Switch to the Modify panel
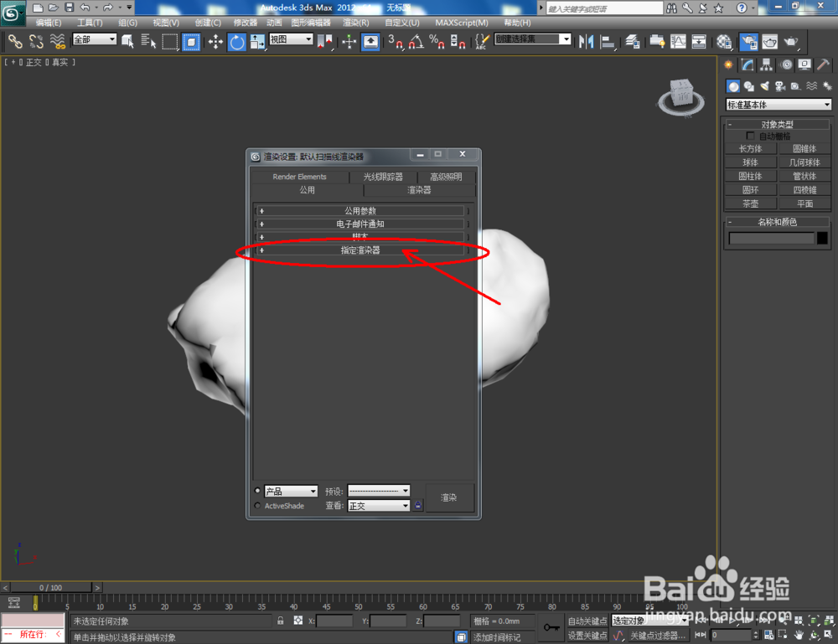The width and height of the screenshot is (838, 644). tap(747, 64)
